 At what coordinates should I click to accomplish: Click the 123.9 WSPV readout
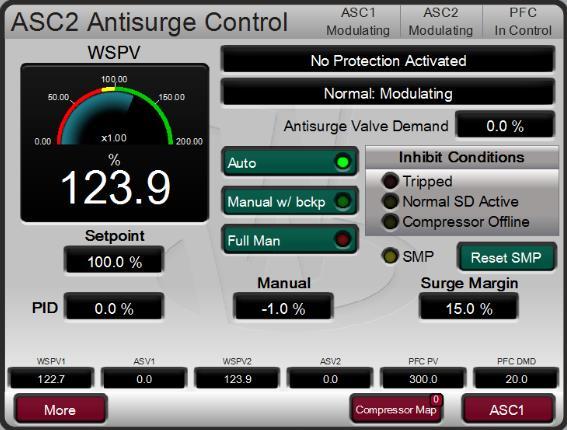coord(116,188)
